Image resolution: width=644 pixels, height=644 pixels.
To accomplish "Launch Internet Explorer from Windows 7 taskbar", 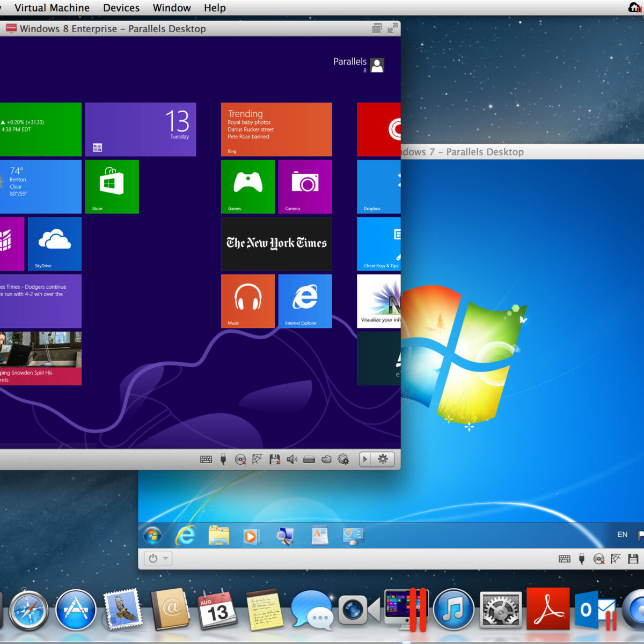I will point(186,535).
